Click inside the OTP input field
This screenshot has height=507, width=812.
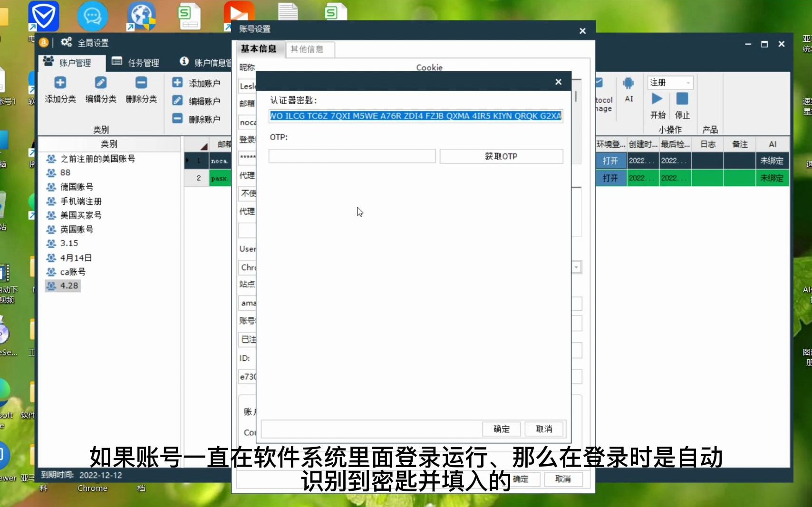click(352, 156)
